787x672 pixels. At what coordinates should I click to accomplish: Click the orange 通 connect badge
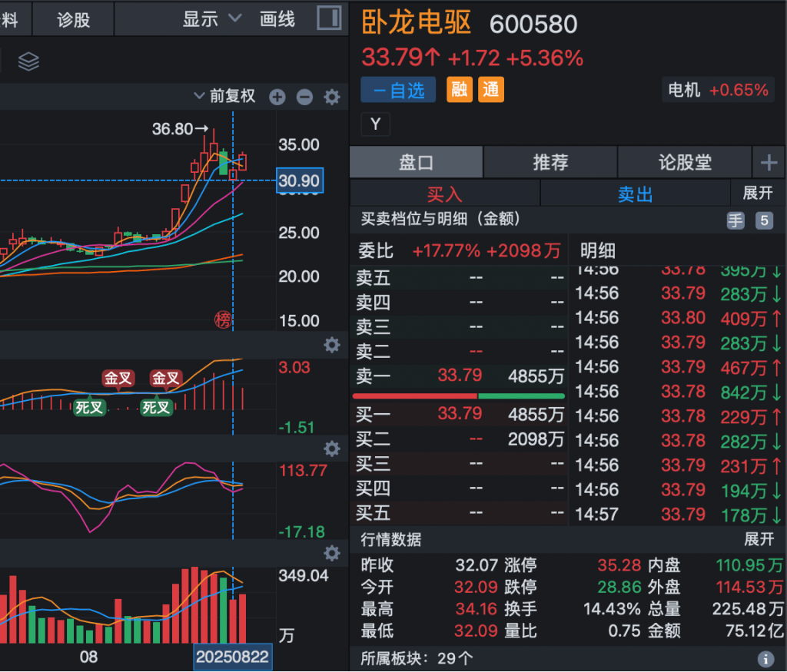491,90
